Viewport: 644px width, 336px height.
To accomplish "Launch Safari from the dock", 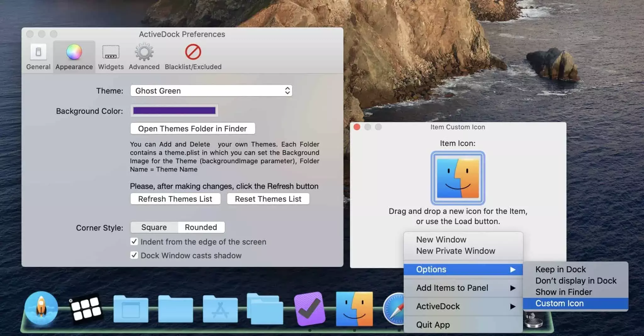I will point(393,309).
